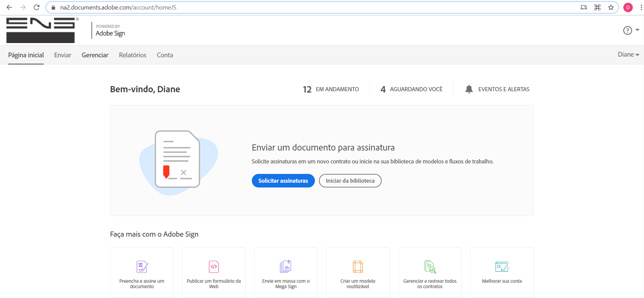Open the cast/screen icon in address bar
This screenshot has height=298, width=644.
click(584, 7)
